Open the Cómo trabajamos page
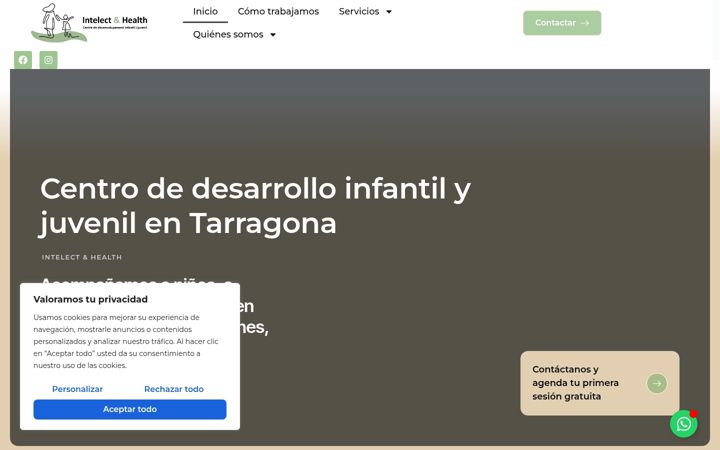720x450 pixels. tap(278, 11)
